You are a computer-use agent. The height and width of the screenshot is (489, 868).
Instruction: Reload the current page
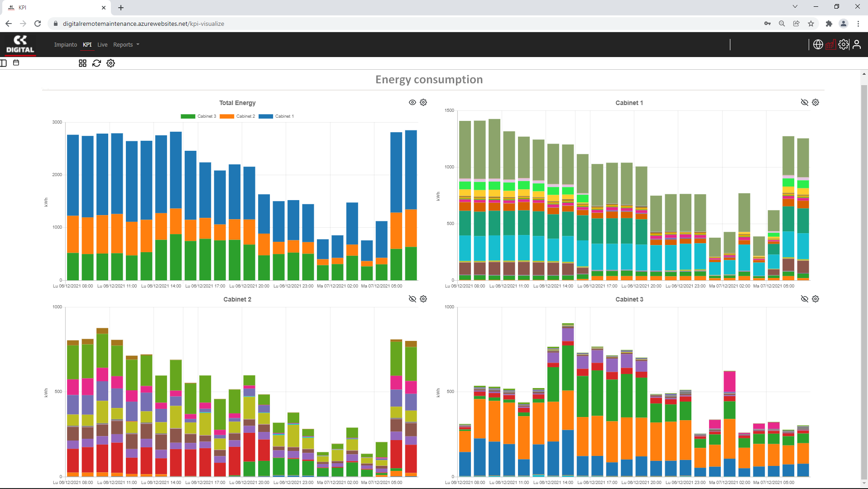point(38,24)
